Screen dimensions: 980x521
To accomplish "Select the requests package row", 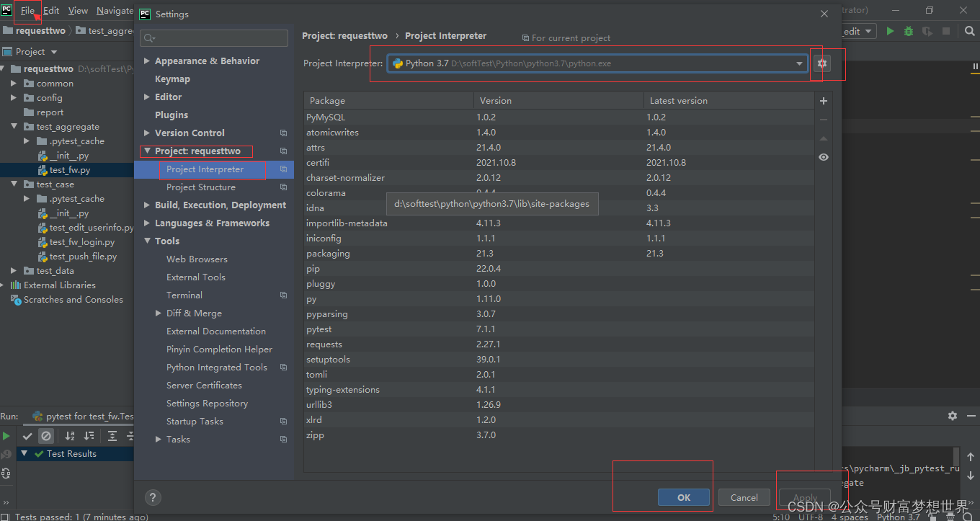I will coord(559,344).
